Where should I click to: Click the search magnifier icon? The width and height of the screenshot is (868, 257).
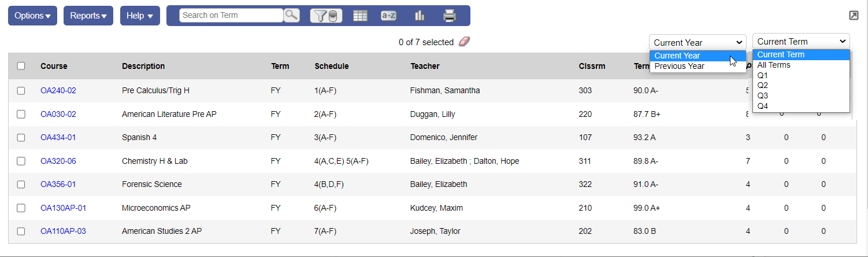point(291,16)
